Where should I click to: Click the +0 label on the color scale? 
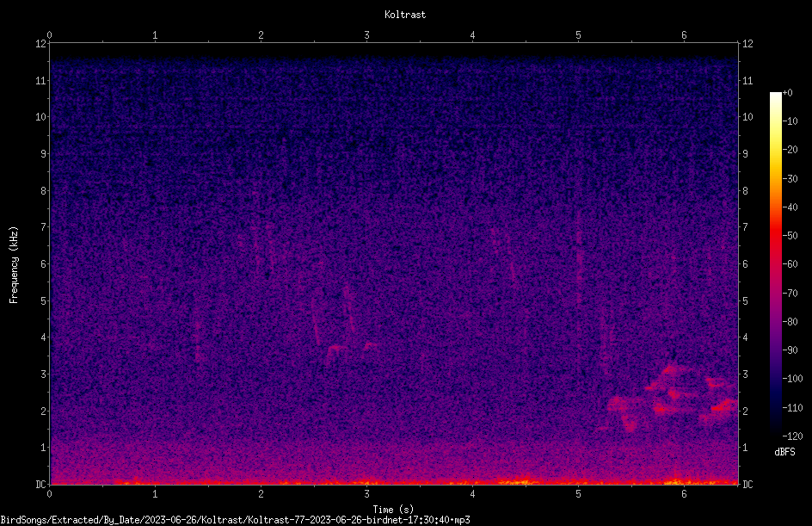point(787,93)
